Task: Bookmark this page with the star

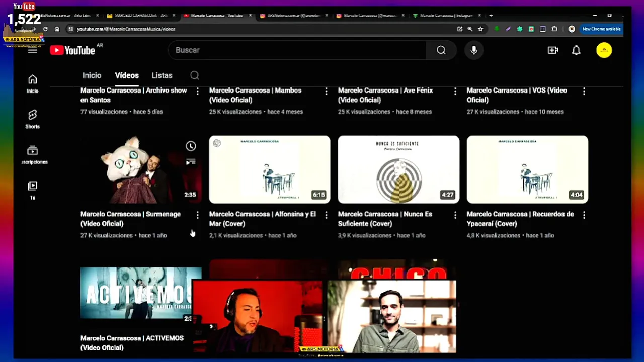Action: point(480,29)
